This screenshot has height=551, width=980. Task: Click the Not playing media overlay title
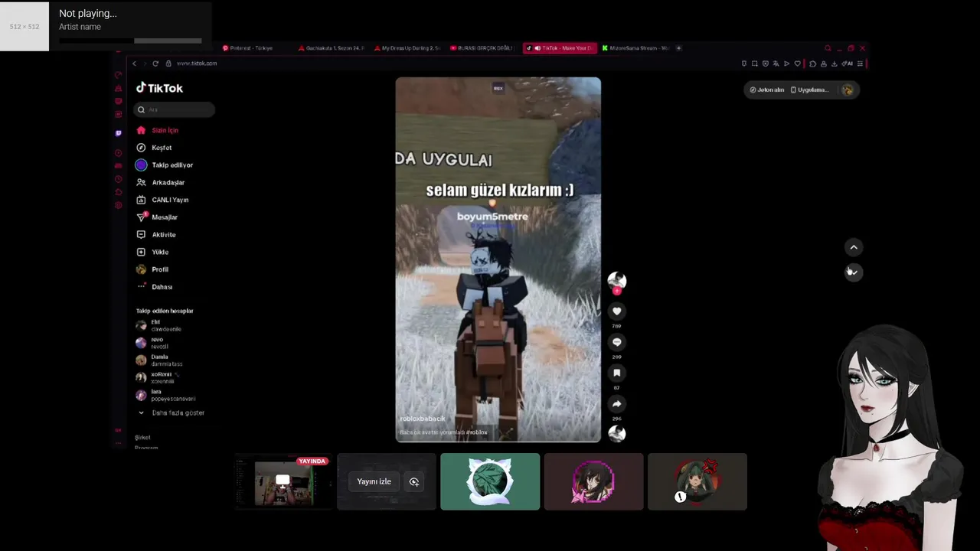pyautogui.click(x=88, y=13)
